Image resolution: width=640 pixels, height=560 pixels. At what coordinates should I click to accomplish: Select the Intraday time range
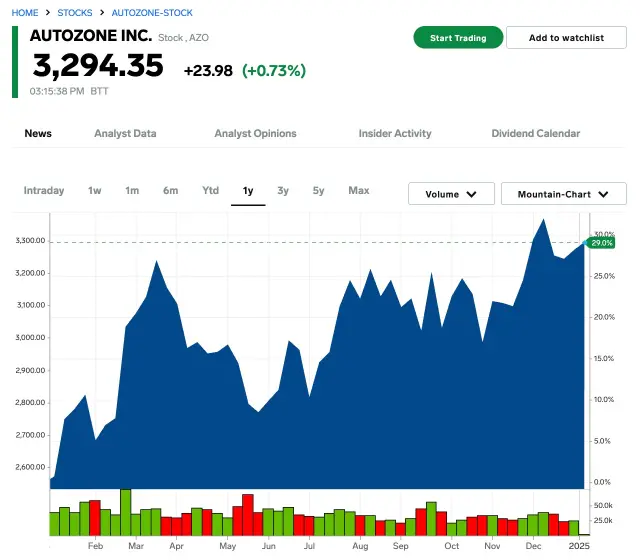pos(44,191)
